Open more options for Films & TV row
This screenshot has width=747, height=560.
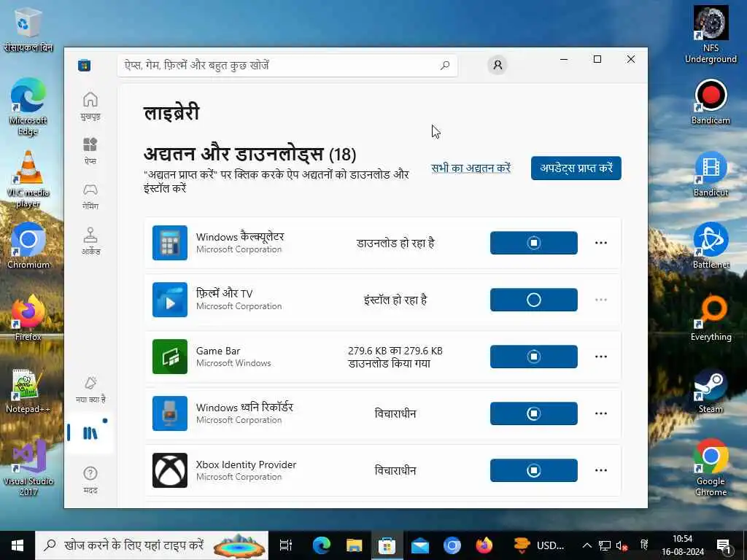pos(601,300)
